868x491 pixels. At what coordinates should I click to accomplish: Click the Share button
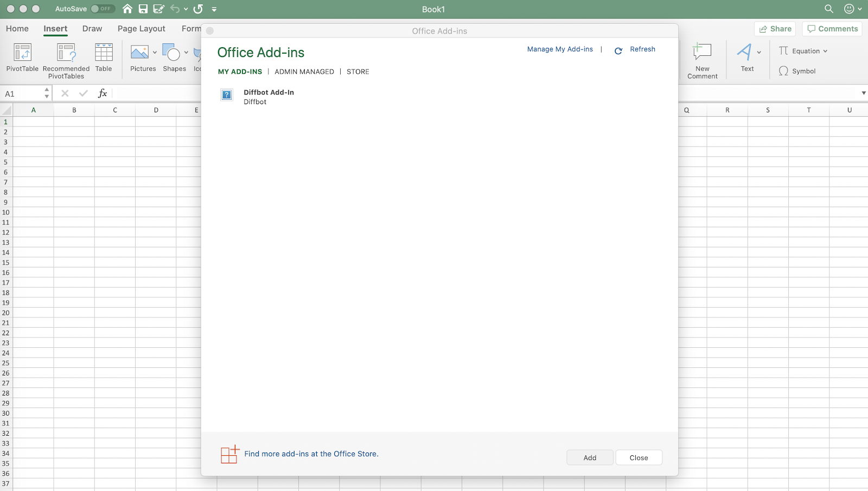point(775,29)
